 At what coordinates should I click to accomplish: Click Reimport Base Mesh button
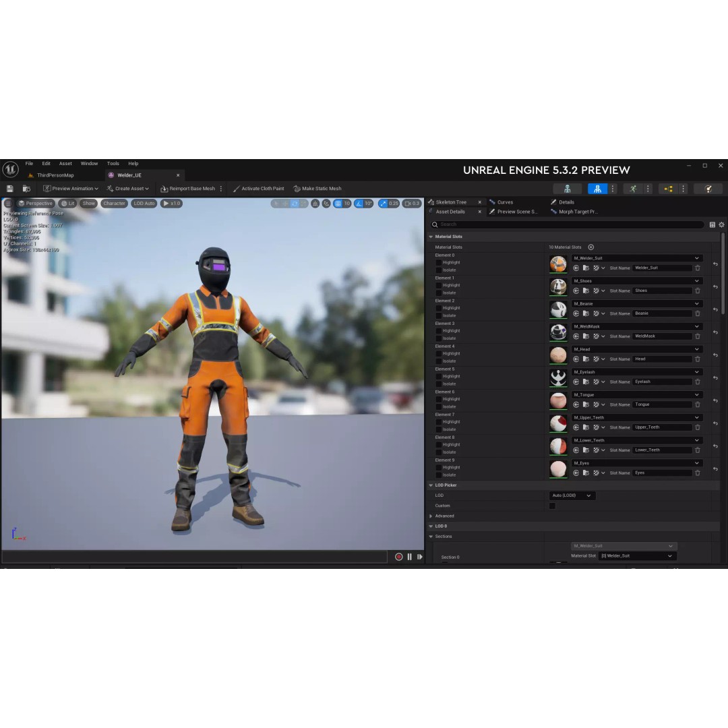click(187, 189)
